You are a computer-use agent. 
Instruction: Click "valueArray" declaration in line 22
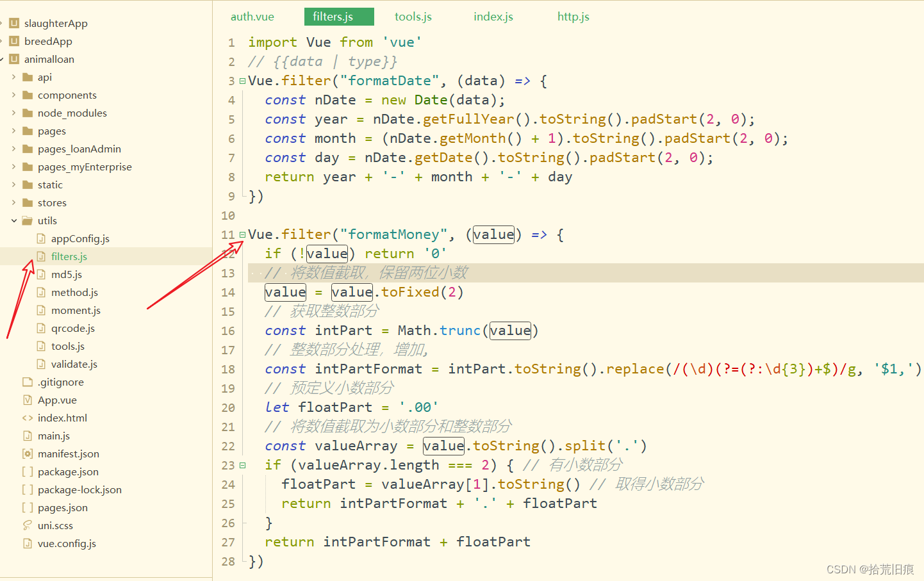(356, 446)
